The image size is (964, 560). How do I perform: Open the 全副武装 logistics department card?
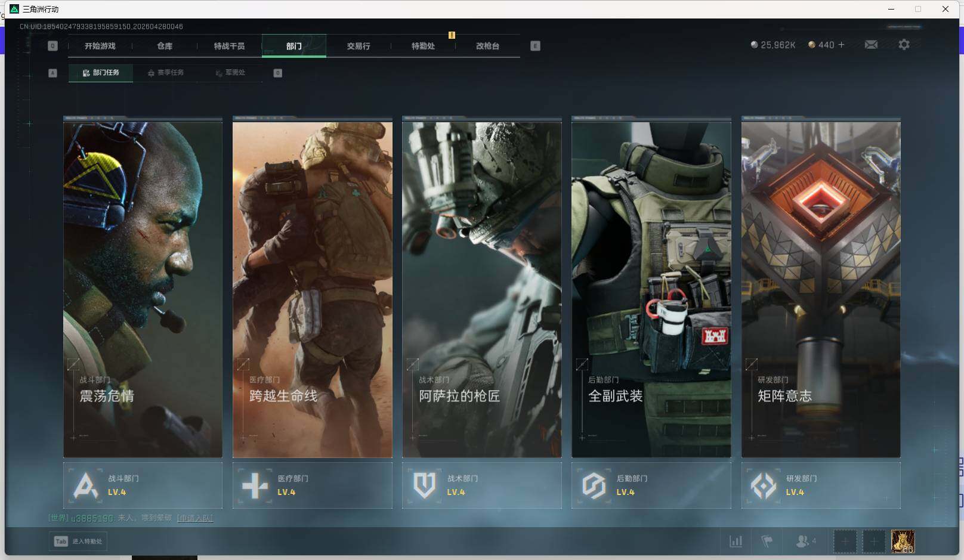tap(651, 290)
